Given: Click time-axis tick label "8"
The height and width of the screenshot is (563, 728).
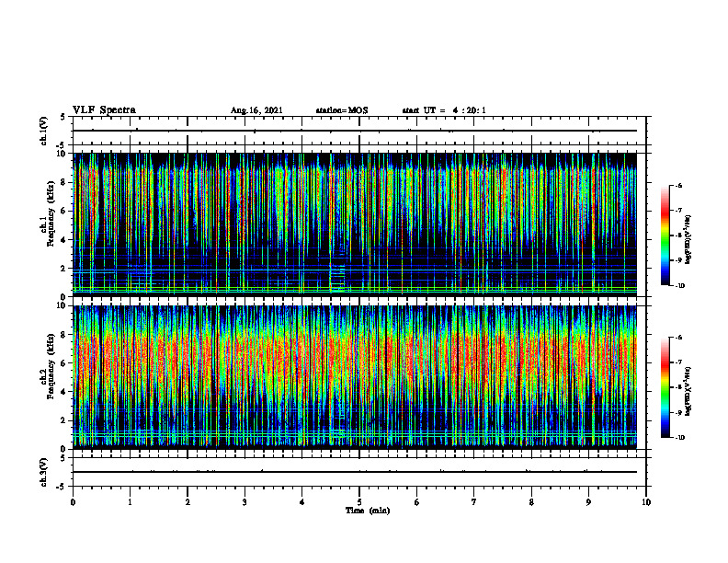Looking at the screenshot, I should [x=531, y=502].
